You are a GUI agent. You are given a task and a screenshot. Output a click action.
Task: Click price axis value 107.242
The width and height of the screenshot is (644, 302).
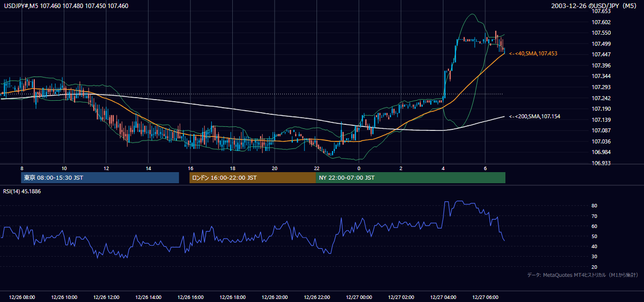pyautogui.click(x=601, y=98)
